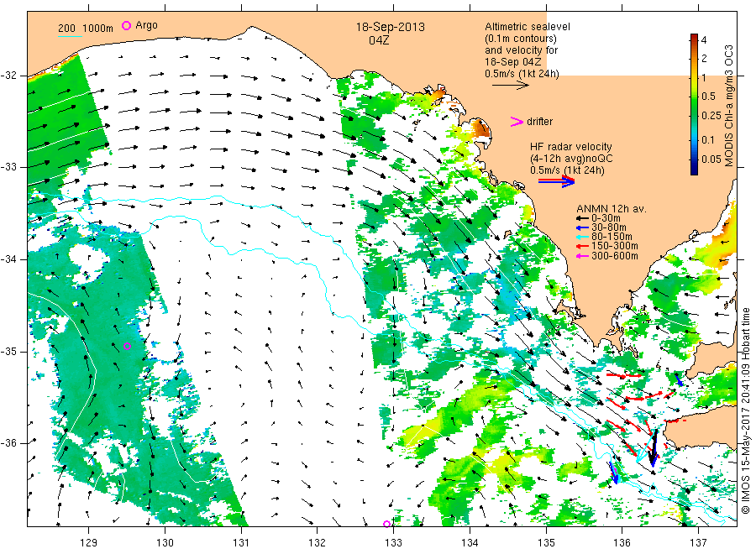The height and width of the screenshot is (554, 756).
Task: Click the 'Altimetric sealevel' caption text
Action: click(x=528, y=27)
